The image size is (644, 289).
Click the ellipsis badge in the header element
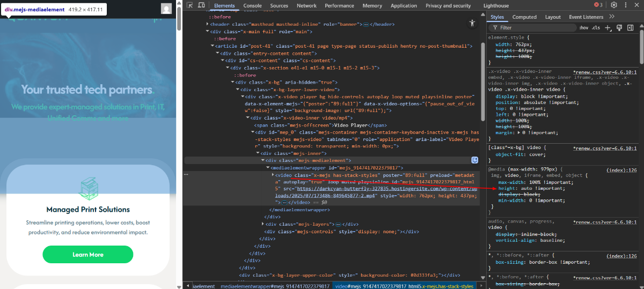coord(366,25)
